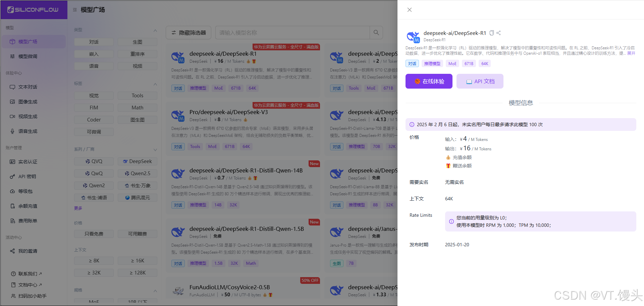This screenshot has width=644, height=306.
Task: Toggle the FIM tag filter
Action: click(94, 108)
